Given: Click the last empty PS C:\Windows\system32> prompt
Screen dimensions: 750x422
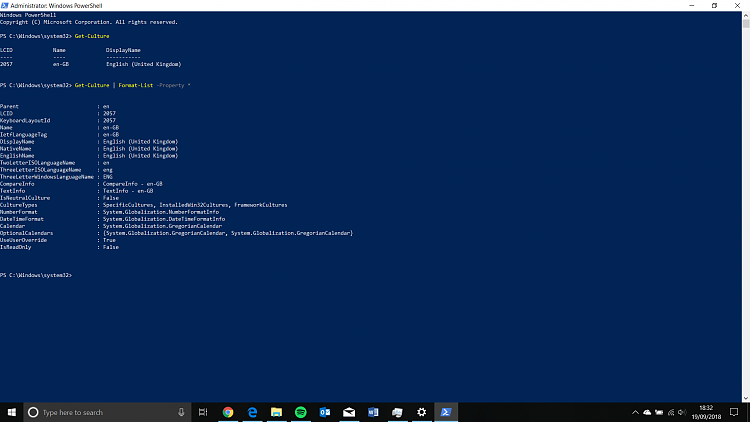Looking at the screenshot, I should pyautogui.click(x=36, y=275).
